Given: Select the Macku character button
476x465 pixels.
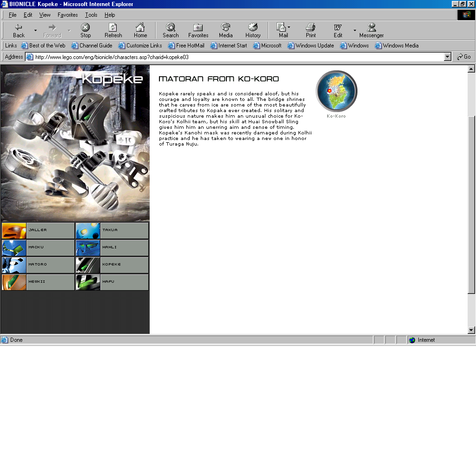Looking at the screenshot, I should click(x=38, y=248).
